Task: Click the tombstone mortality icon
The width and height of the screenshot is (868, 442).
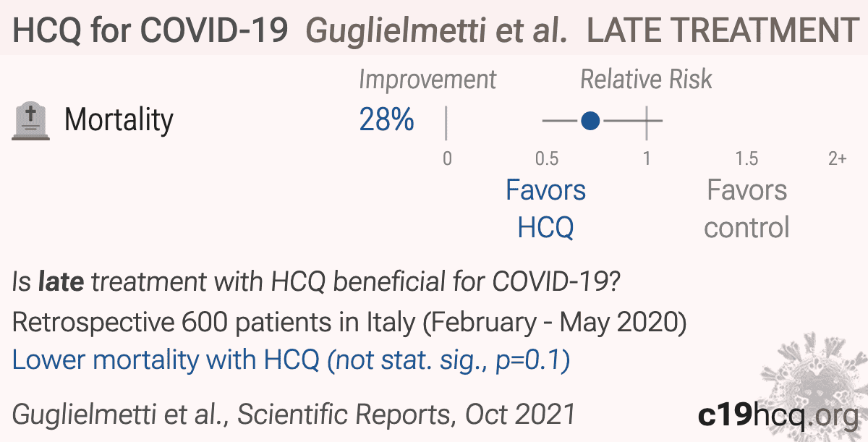Action: click(x=32, y=121)
